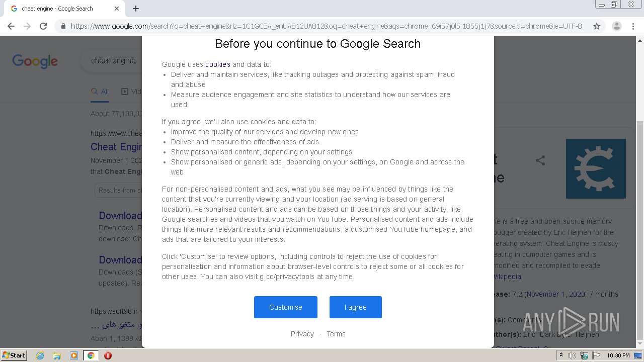Click the Cheat Engine logo thumbnail
Screen dimensions: 644x362
[x=596, y=168]
